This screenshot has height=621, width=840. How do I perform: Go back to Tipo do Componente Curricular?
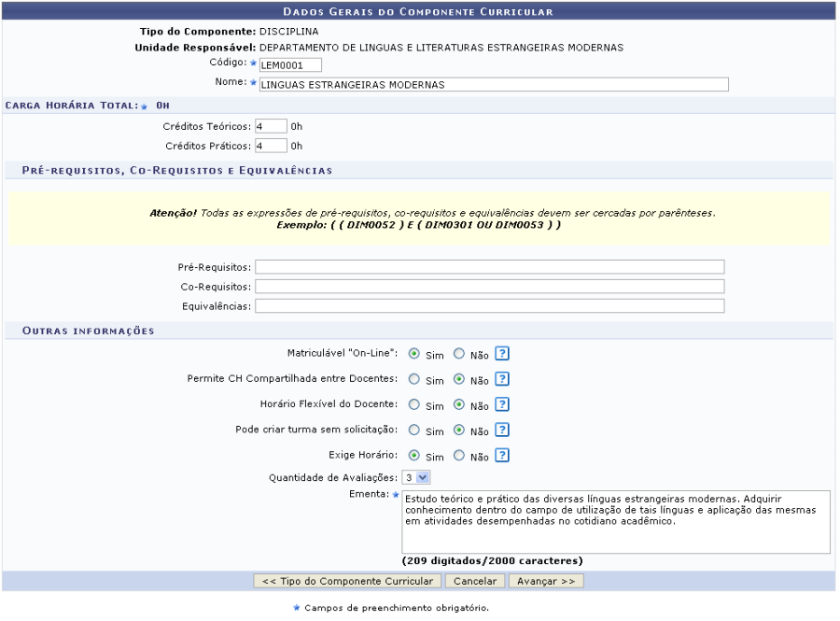pos(347,581)
